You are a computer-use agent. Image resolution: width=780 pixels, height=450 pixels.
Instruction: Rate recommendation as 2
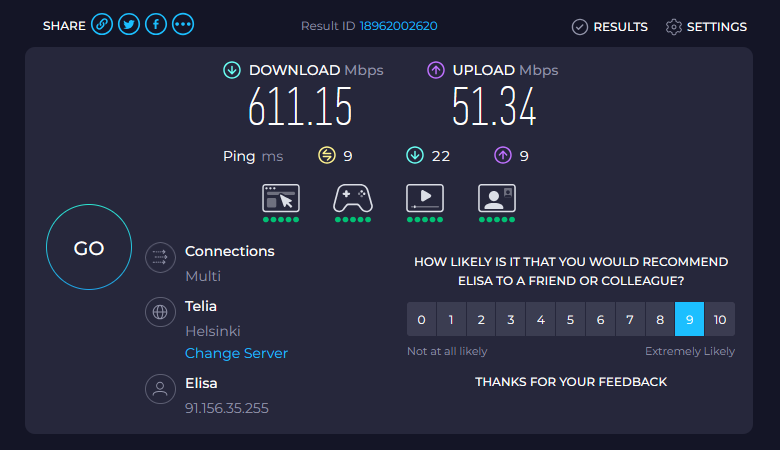(481, 319)
